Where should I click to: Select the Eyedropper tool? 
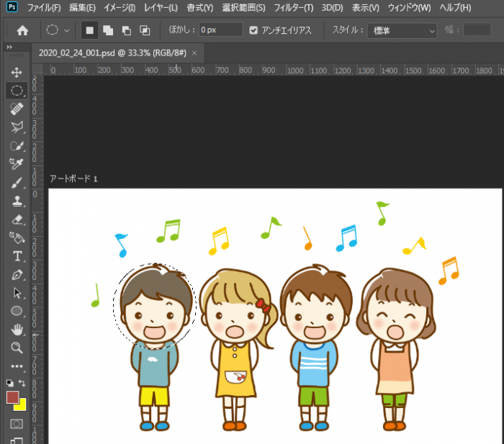click(17, 164)
